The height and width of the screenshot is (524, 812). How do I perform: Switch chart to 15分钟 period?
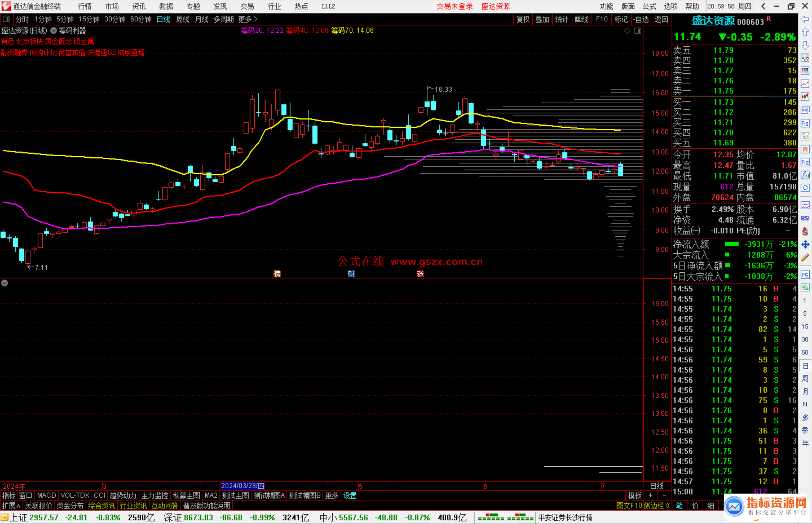pos(89,19)
